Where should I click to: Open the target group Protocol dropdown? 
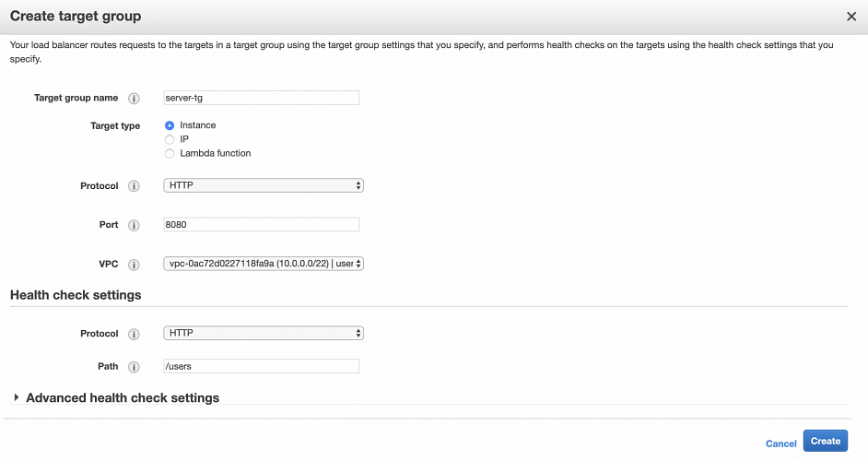tap(264, 185)
